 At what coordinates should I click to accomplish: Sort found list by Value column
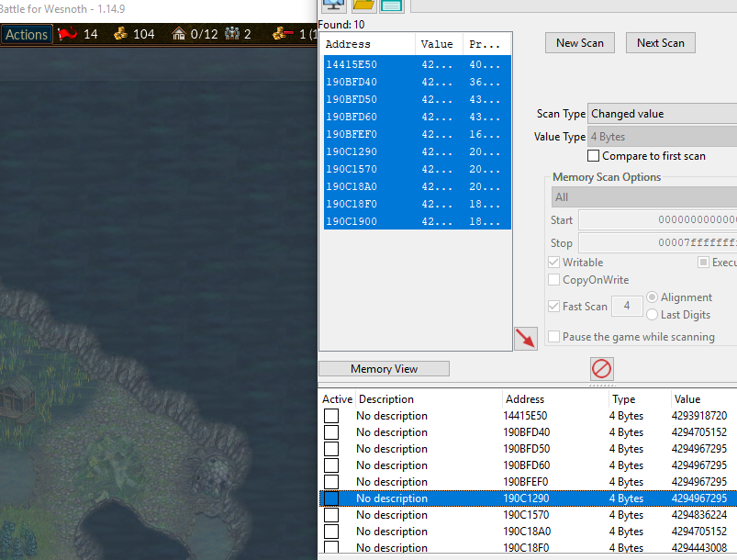(439, 44)
